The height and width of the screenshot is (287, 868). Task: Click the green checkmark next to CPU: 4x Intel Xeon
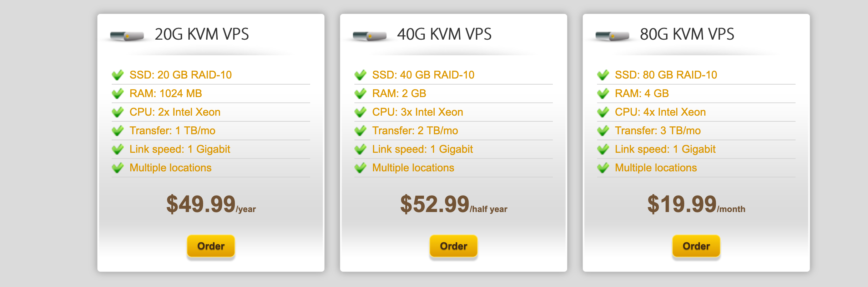[x=603, y=112]
